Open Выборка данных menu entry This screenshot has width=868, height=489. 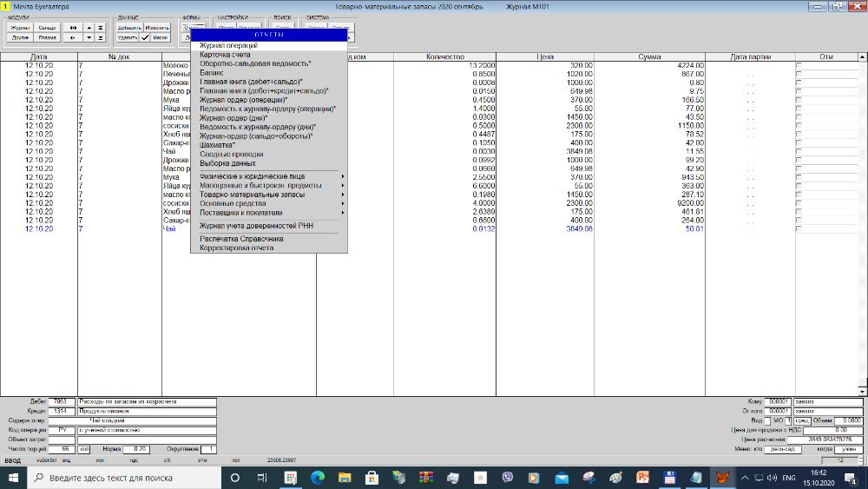(x=269, y=163)
